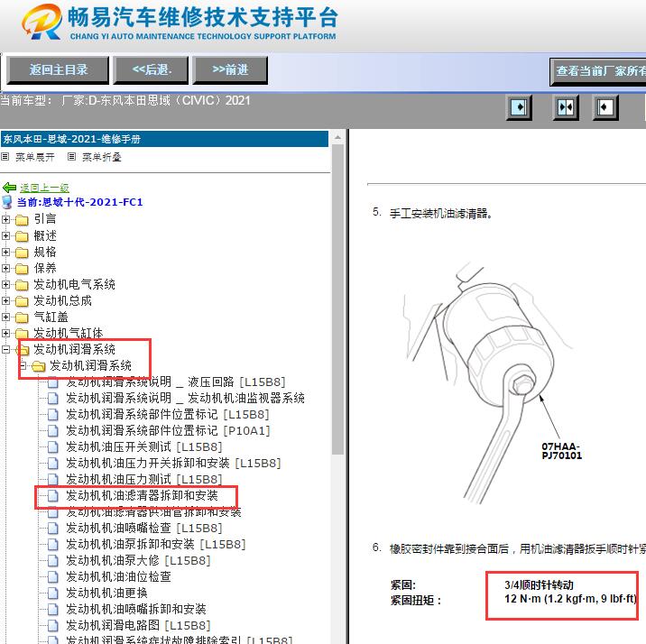Open 发动机润滑电路图 [L15B8]
The width and height of the screenshot is (646, 644).
coord(138,625)
